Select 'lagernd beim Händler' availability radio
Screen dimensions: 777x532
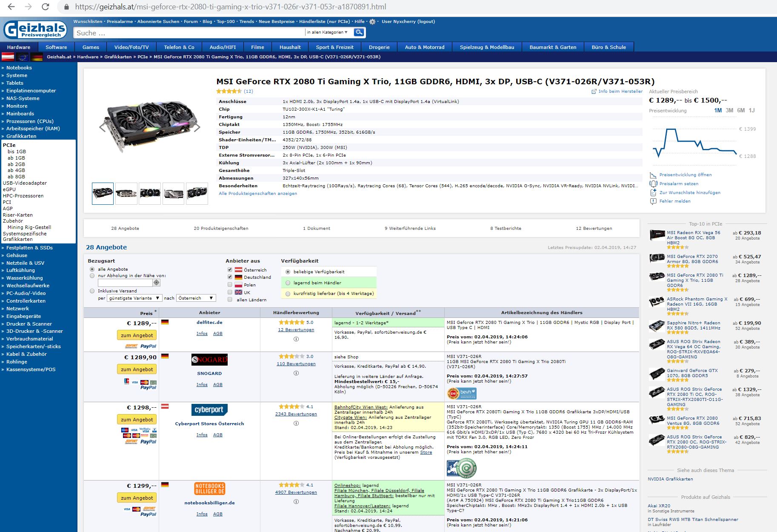point(288,283)
